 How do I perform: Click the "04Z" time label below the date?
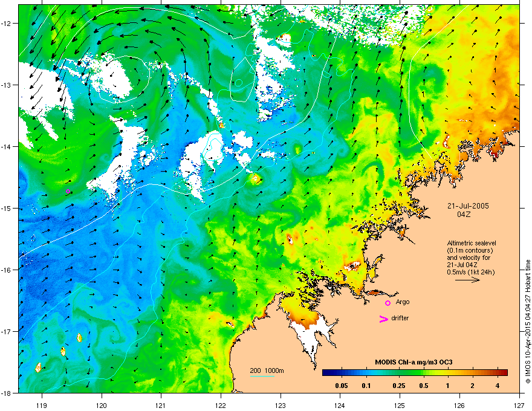(464, 215)
